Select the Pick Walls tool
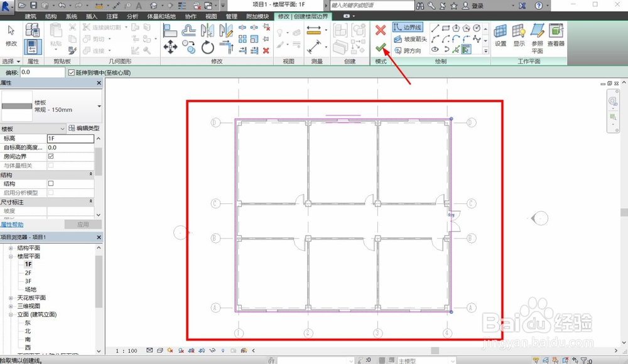628x364 pixels. click(466, 50)
